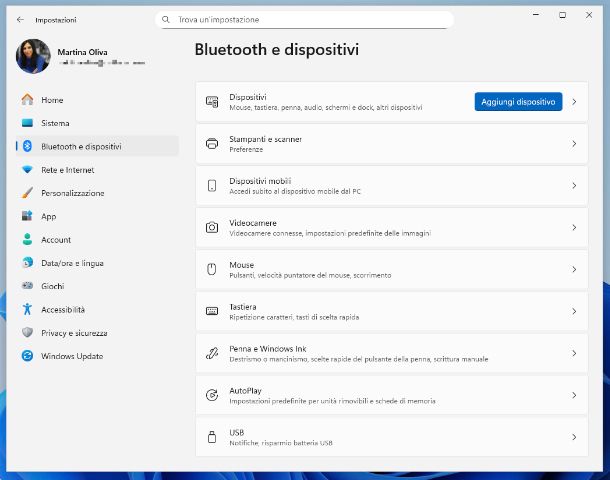Open AutoPlay settings via its chevron

[574, 395]
